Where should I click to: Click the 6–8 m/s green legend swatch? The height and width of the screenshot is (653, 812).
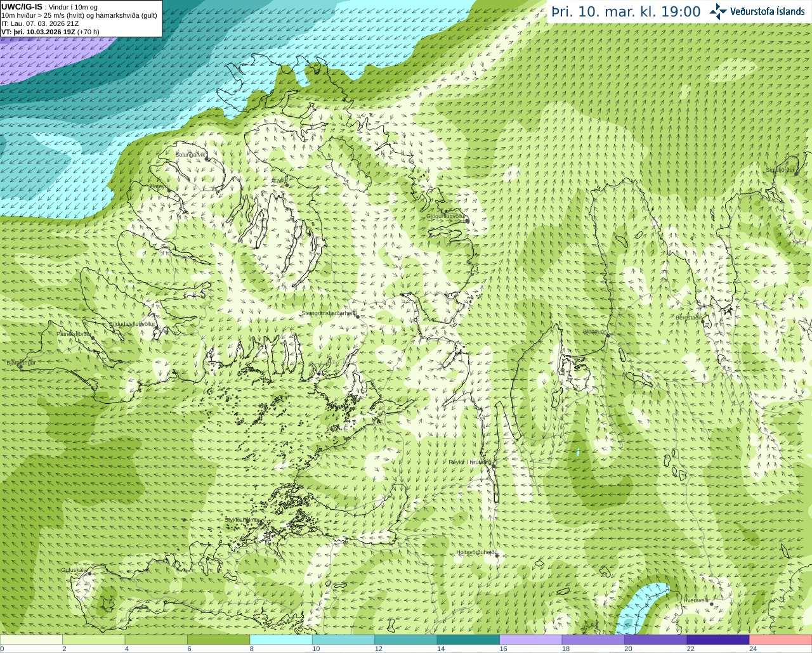tap(218, 640)
